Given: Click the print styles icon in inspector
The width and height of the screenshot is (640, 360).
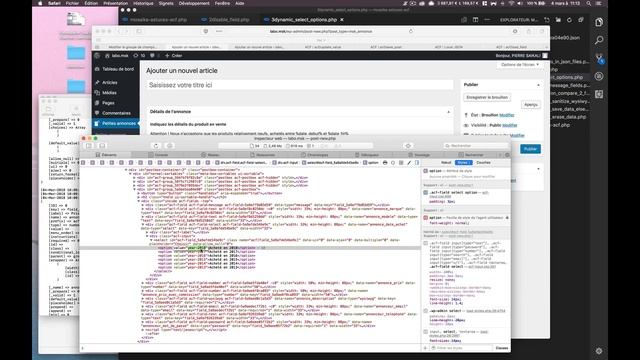Looking at the screenshot, I should click(385, 162).
